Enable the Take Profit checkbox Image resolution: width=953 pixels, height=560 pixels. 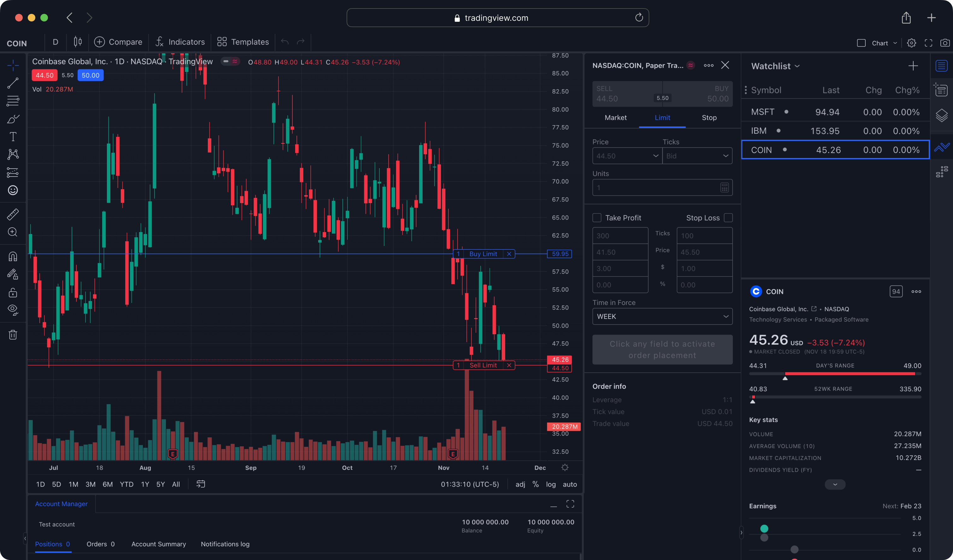click(597, 218)
